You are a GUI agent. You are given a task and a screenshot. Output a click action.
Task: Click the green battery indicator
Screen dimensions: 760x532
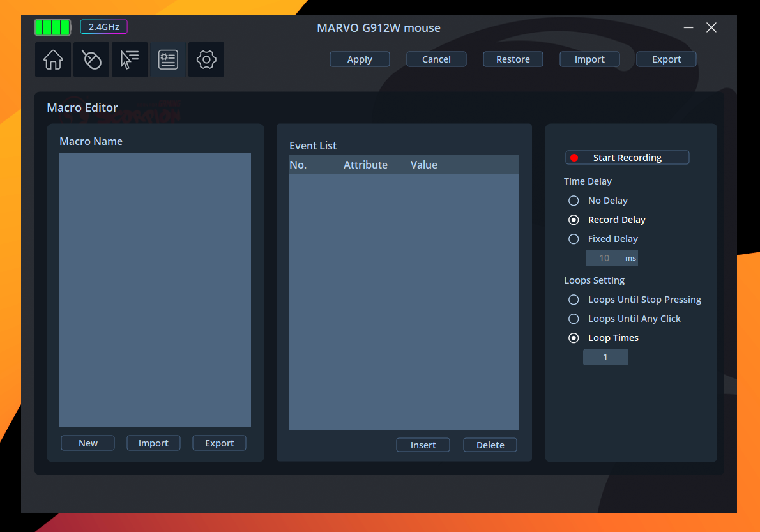coord(52,27)
